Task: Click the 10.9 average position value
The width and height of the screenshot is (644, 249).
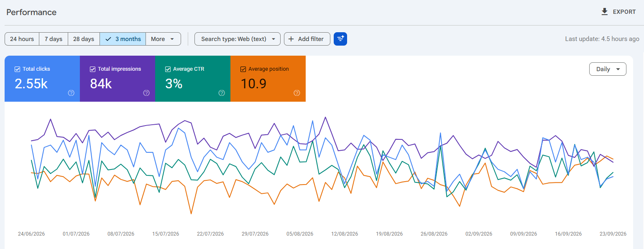Action: pos(253,84)
